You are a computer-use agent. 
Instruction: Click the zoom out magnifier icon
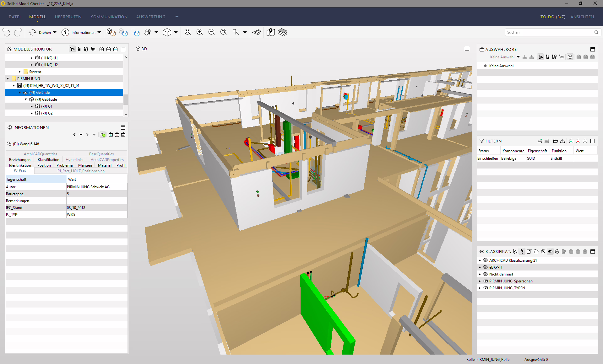click(212, 32)
